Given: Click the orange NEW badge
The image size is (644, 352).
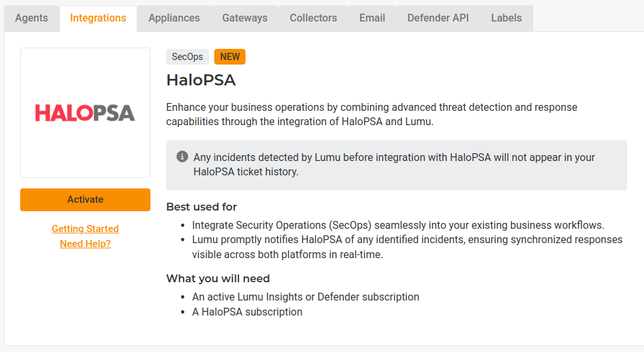Looking at the screenshot, I should click(x=230, y=57).
